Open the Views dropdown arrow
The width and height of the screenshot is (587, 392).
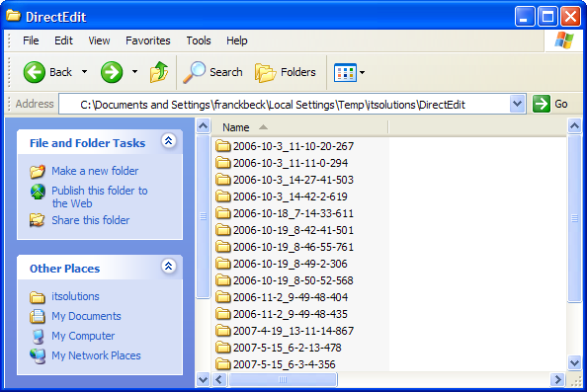pyautogui.click(x=362, y=72)
